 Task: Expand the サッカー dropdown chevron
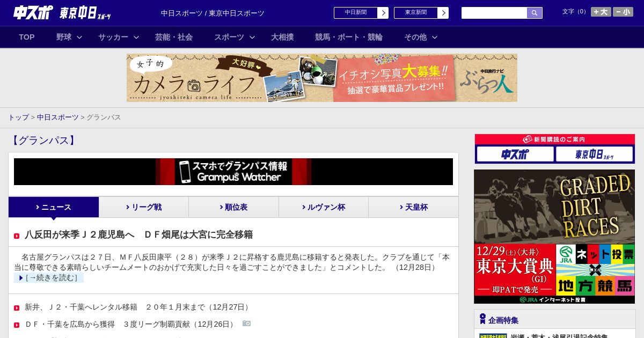click(x=136, y=37)
